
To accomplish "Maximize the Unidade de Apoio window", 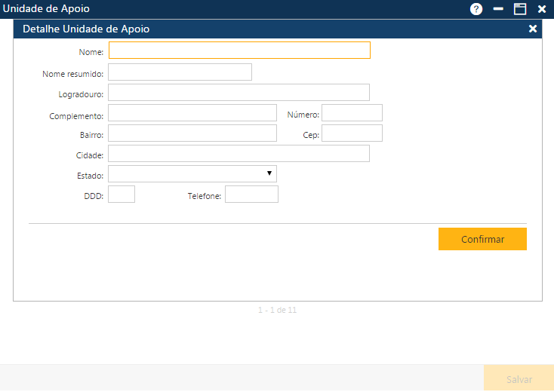I will tap(520, 9).
